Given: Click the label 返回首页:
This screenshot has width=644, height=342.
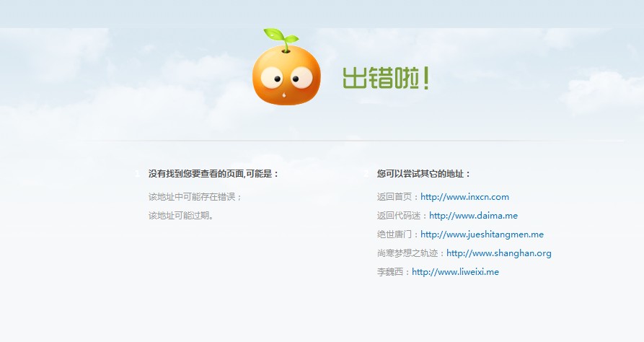Looking at the screenshot, I should coord(398,197).
